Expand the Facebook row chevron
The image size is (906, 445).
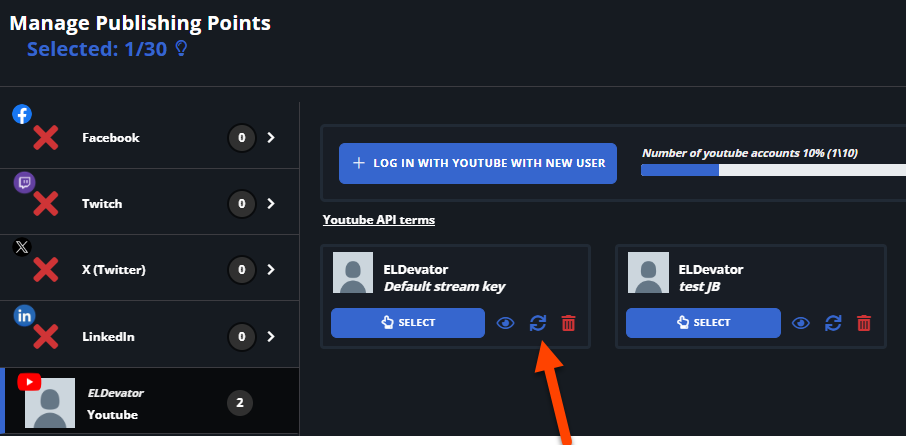pos(271,138)
